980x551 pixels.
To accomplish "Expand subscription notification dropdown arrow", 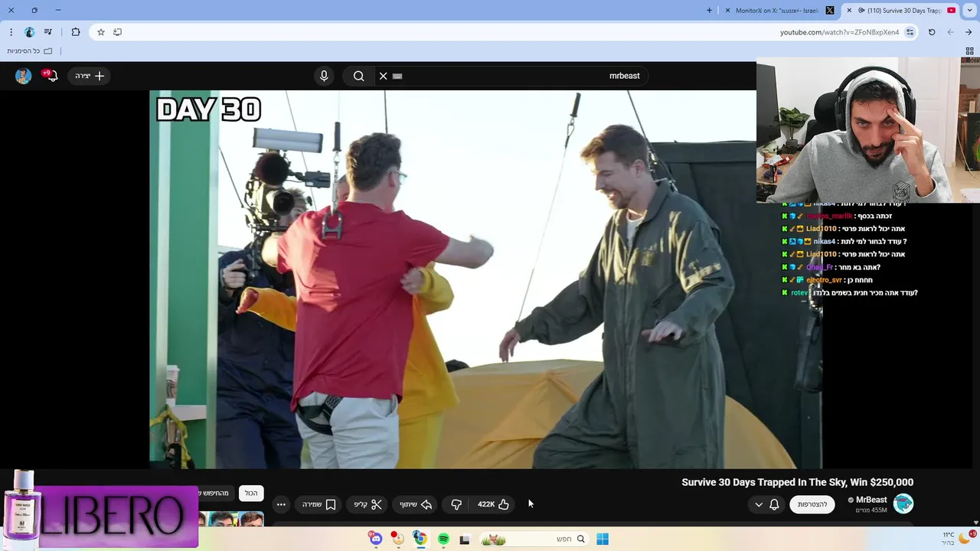I will [759, 504].
